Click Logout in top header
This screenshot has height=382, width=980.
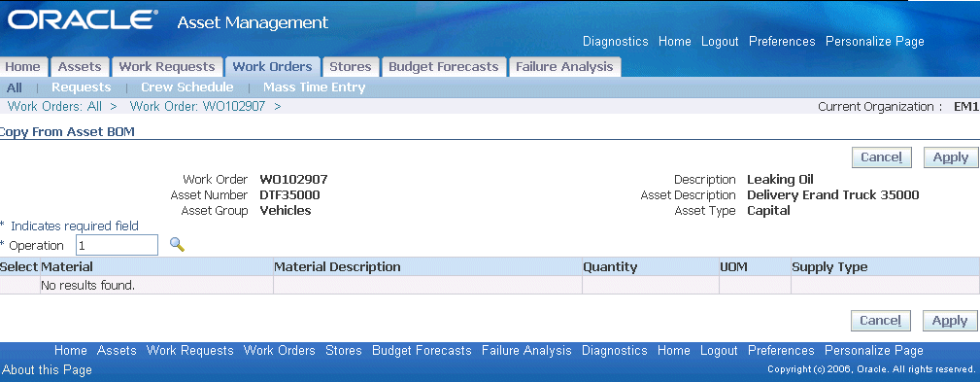click(x=720, y=41)
